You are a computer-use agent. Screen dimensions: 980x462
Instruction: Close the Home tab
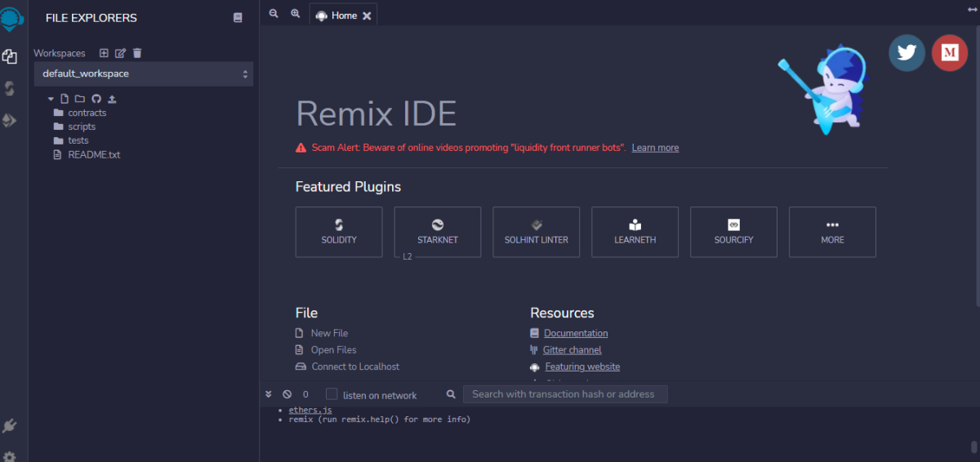click(367, 16)
